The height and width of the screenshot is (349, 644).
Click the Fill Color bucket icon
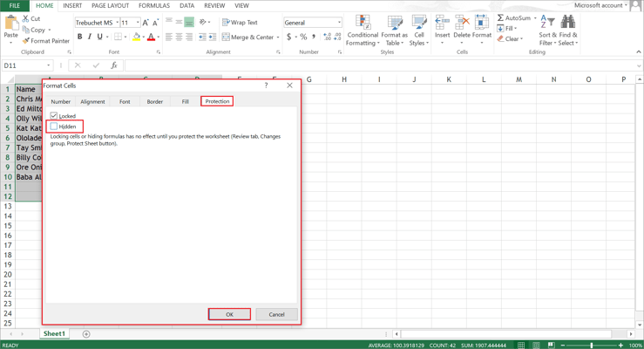pyautogui.click(x=136, y=37)
